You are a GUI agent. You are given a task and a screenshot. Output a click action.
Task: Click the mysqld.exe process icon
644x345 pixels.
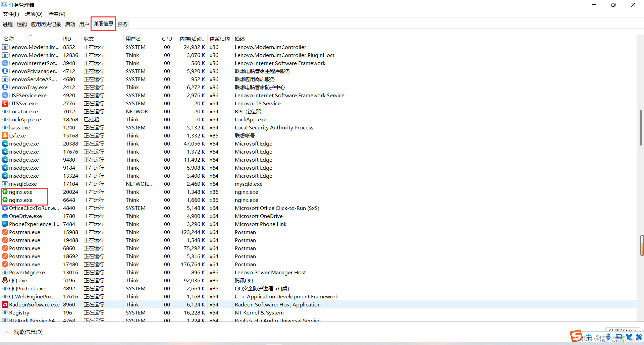pyautogui.click(x=5, y=184)
